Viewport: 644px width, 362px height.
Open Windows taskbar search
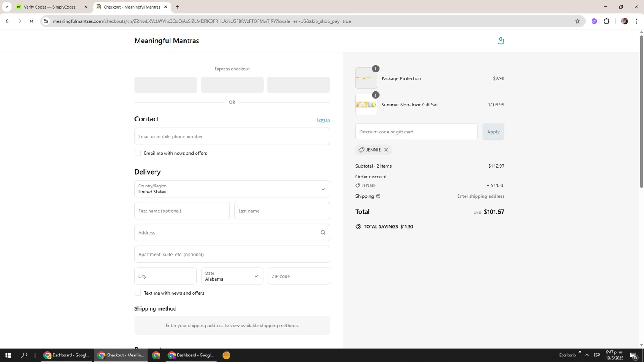tap(24, 355)
